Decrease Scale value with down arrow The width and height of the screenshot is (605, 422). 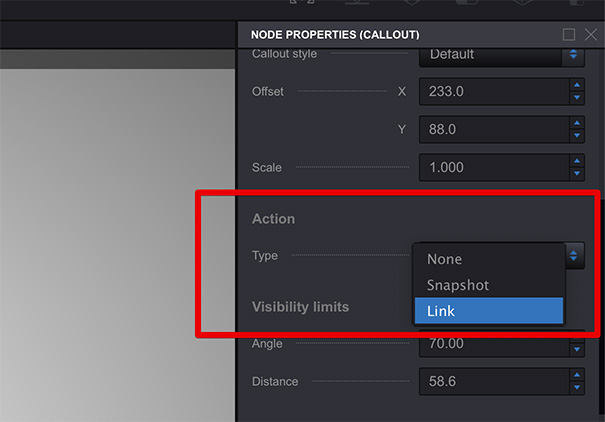(577, 174)
